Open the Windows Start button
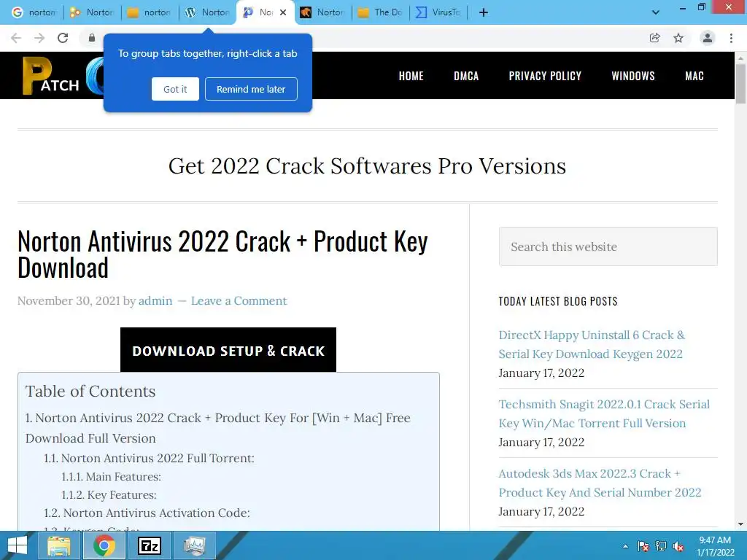Image resolution: width=747 pixels, height=560 pixels. tap(18, 545)
